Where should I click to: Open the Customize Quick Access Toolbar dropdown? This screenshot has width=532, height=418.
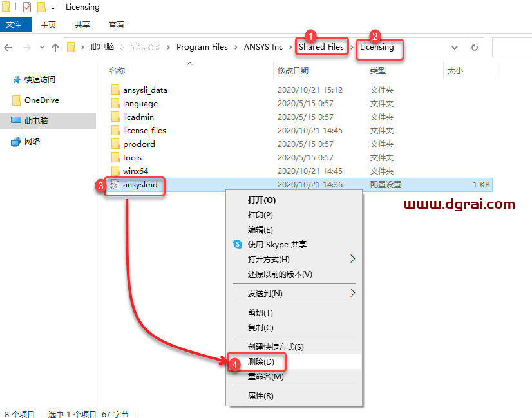tap(53, 8)
